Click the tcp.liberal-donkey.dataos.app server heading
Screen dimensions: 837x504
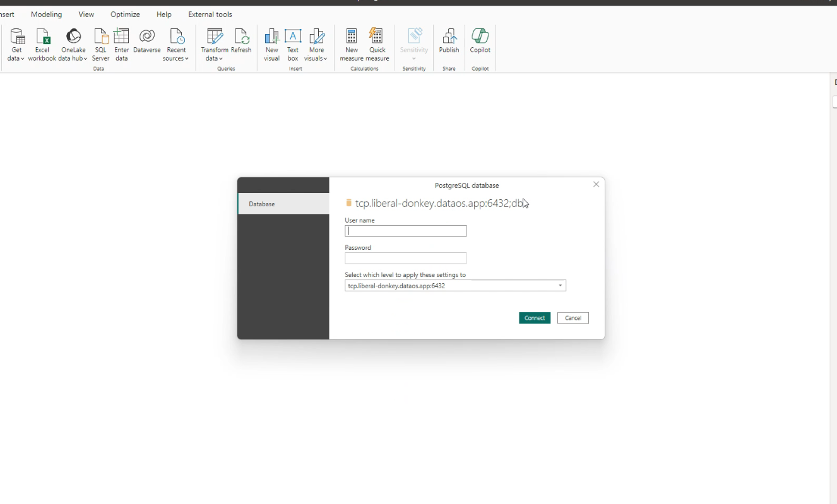point(440,203)
